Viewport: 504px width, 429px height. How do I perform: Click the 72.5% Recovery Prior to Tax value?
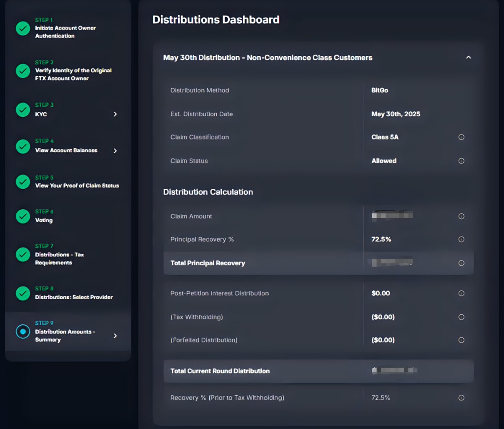click(x=381, y=398)
